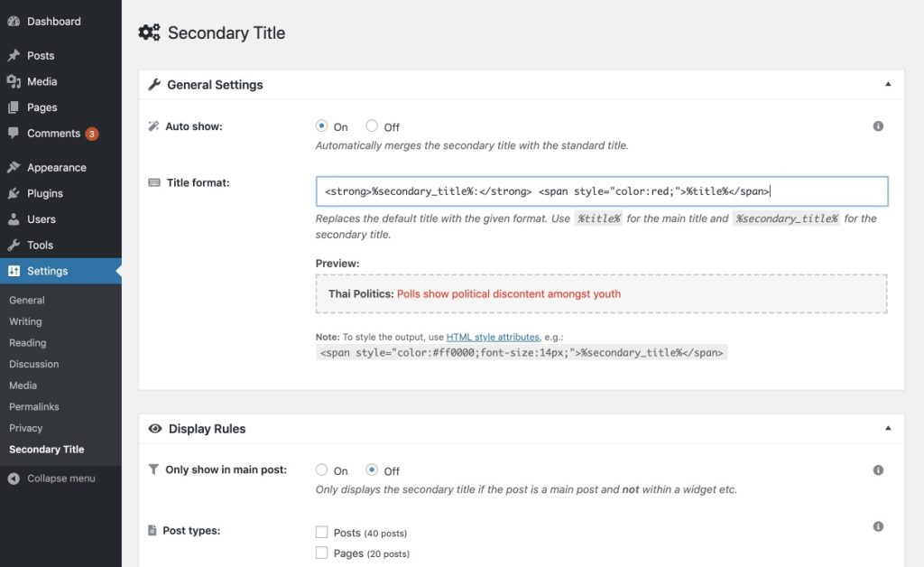Open Comments with 3 pending

54,134
